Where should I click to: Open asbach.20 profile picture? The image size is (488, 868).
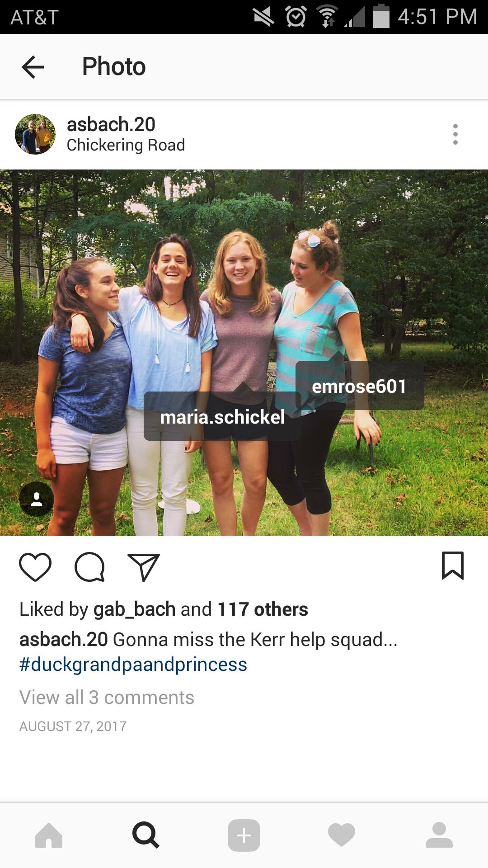pyautogui.click(x=35, y=134)
